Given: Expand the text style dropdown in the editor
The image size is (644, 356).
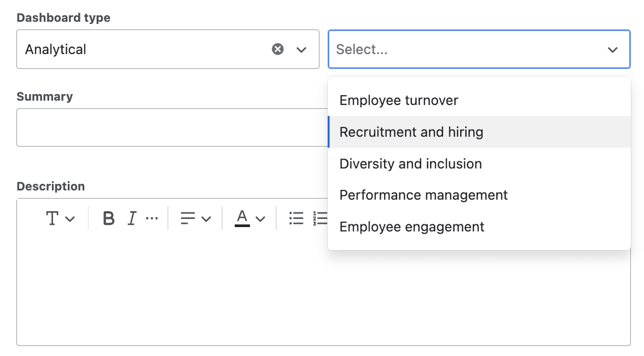Looking at the screenshot, I should [69, 219].
